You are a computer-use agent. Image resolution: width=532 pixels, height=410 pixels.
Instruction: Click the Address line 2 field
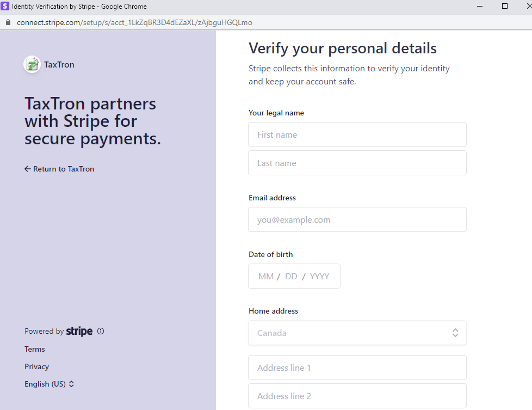click(x=357, y=396)
